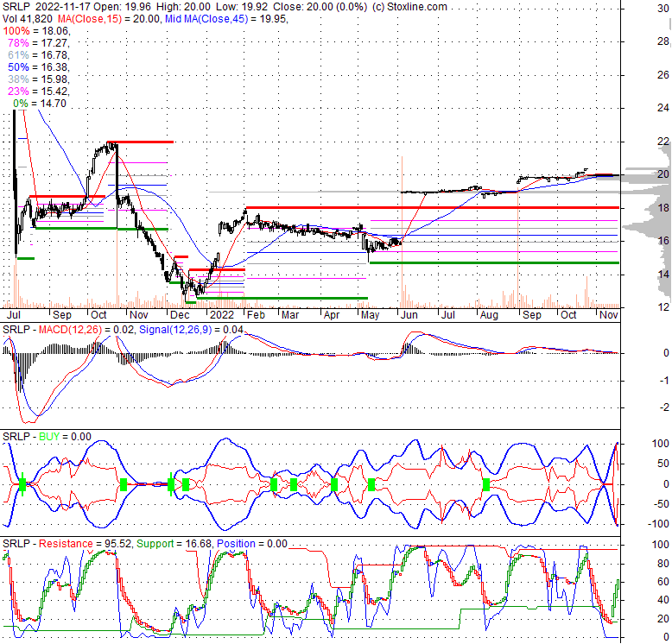Viewport: 672px width, 644px height.
Task: Click the Aug month label
Action: [489, 315]
